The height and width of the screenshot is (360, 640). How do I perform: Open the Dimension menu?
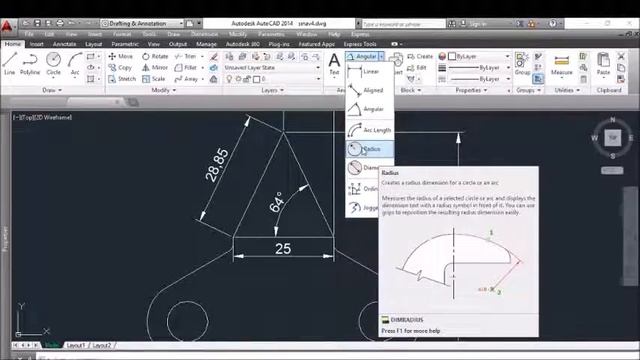(x=204, y=34)
